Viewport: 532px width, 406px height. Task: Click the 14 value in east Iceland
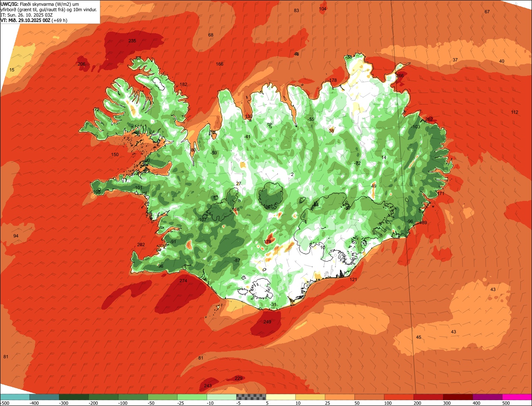384,157
